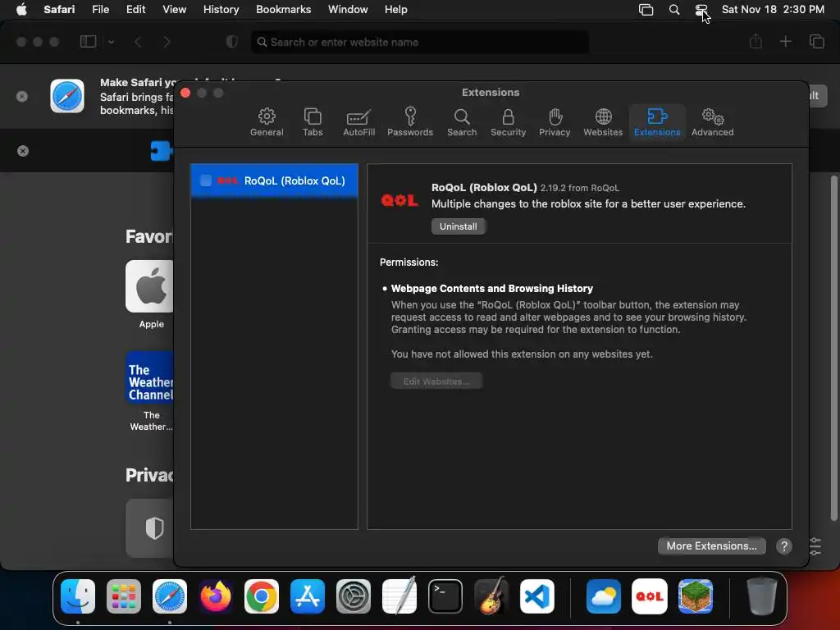Open the Advanced preferences pane
The width and height of the screenshot is (840, 630).
tap(712, 122)
